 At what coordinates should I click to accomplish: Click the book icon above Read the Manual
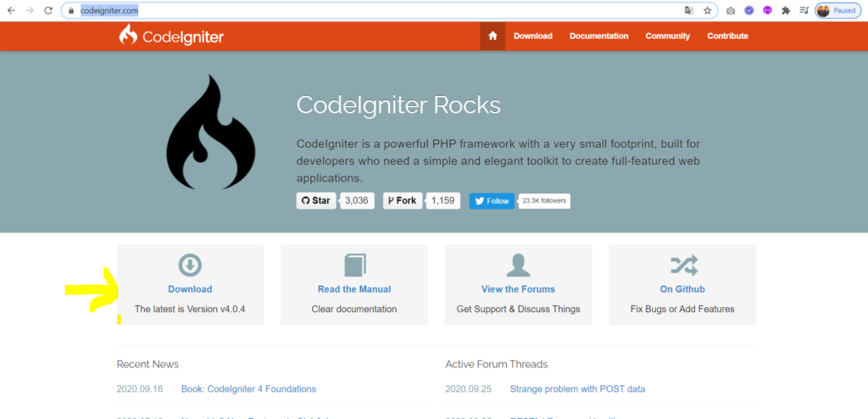(x=354, y=265)
